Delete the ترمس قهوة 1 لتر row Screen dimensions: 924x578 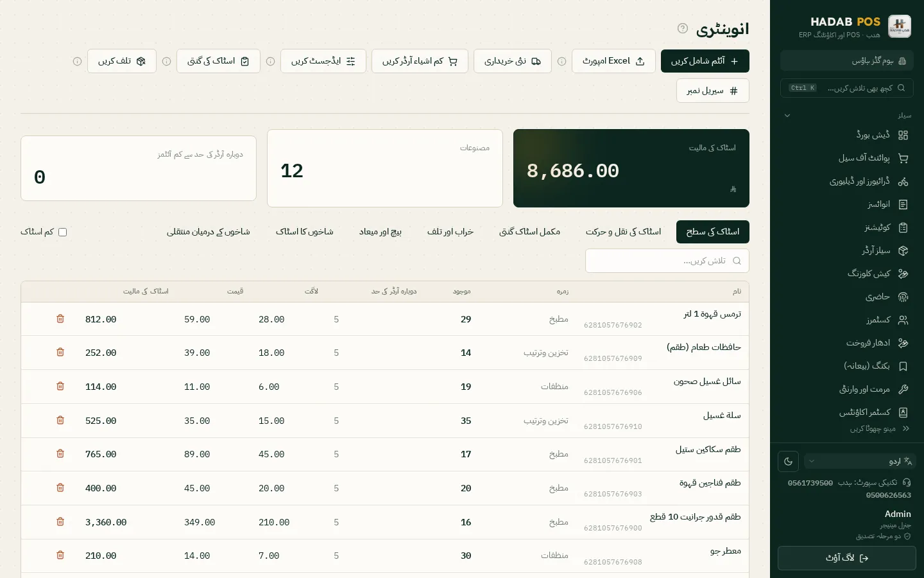coord(60,319)
